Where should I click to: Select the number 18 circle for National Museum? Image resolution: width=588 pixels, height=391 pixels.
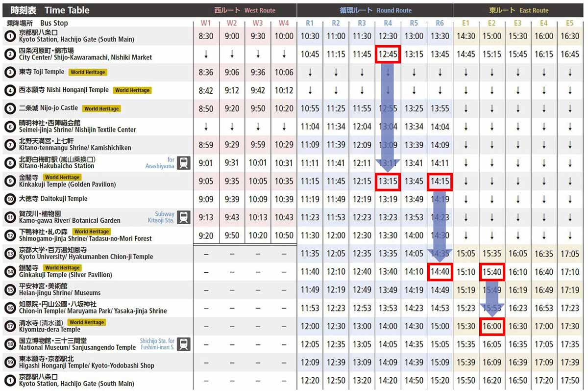pyautogui.click(x=10, y=344)
